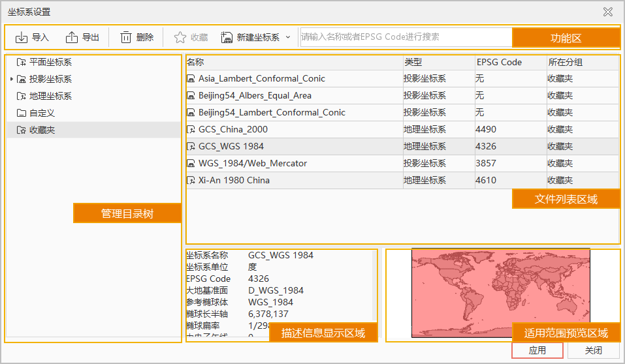Select 平面坐标系 folder icon in tree
Screen dimensions: 625x364
click(21, 62)
